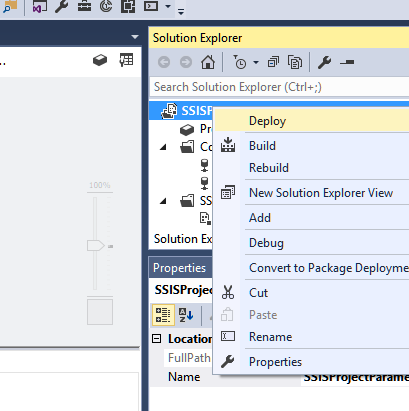Click the Solution Explorer Back arrow
The width and height of the screenshot is (409, 411).
pos(164,62)
